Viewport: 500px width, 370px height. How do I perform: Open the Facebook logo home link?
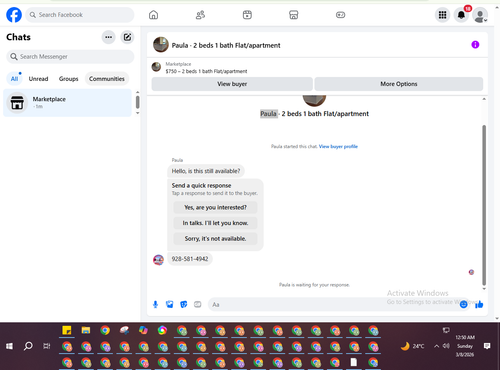click(14, 15)
